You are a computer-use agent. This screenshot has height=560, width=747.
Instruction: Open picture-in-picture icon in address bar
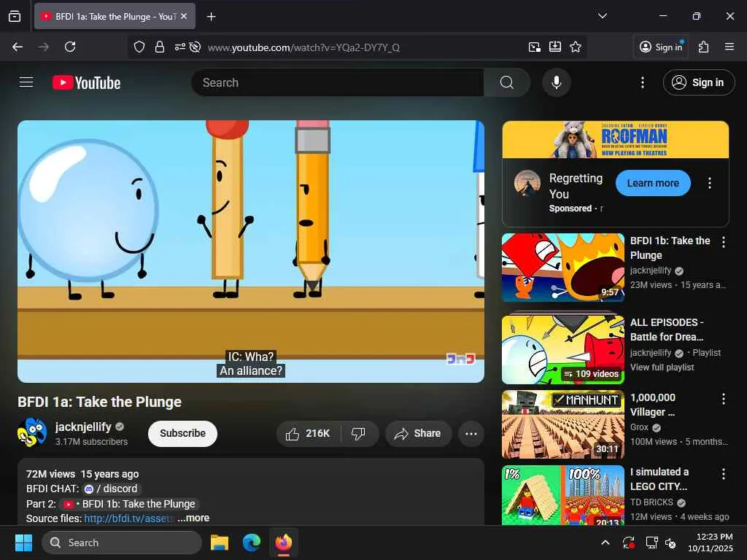point(535,47)
